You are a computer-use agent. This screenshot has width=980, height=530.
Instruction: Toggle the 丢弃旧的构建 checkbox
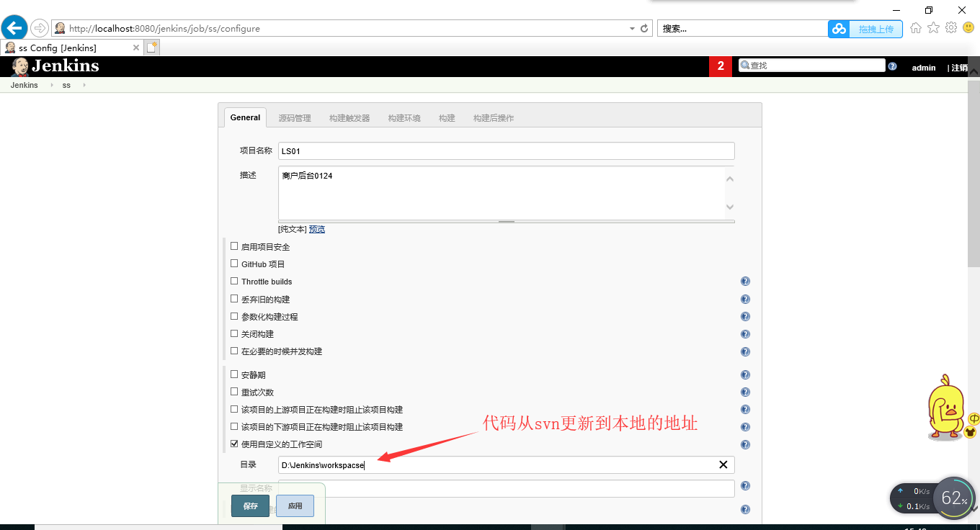(234, 298)
